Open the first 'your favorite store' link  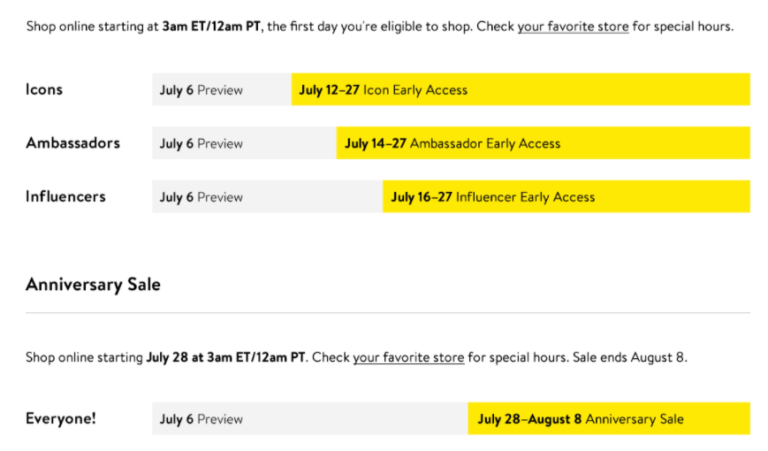pos(573,26)
